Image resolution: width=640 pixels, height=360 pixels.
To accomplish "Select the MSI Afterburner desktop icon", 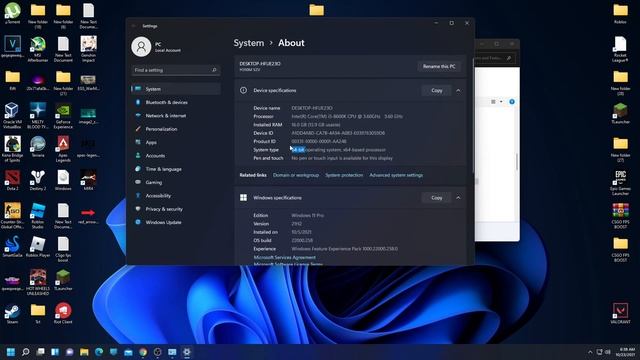I will (38, 49).
